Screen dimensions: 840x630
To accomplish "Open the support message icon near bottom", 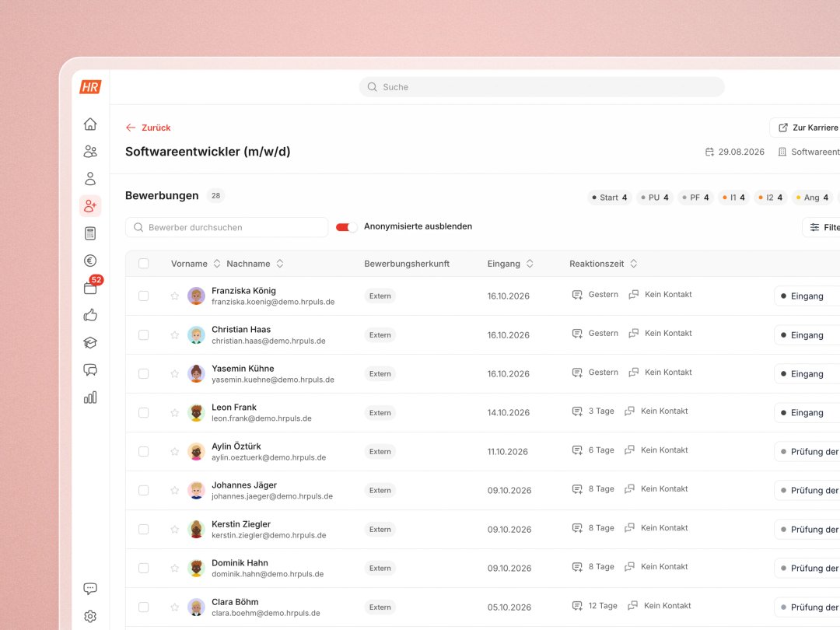I will point(90,588).
